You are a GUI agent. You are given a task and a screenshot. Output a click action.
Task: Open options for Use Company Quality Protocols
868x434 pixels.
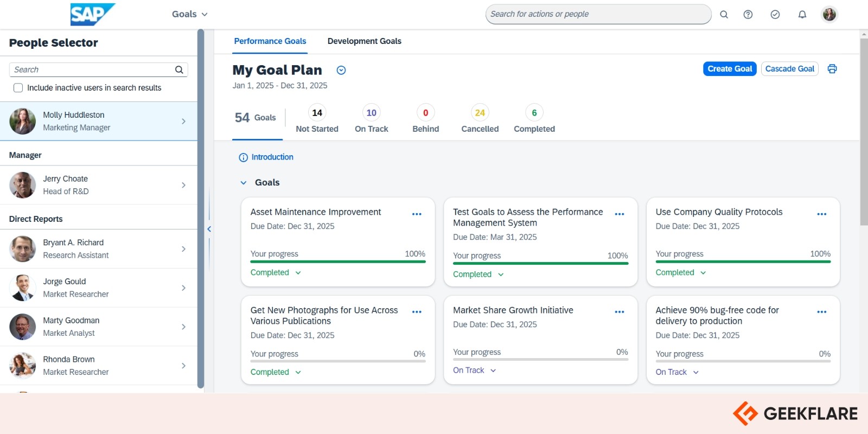822,214
